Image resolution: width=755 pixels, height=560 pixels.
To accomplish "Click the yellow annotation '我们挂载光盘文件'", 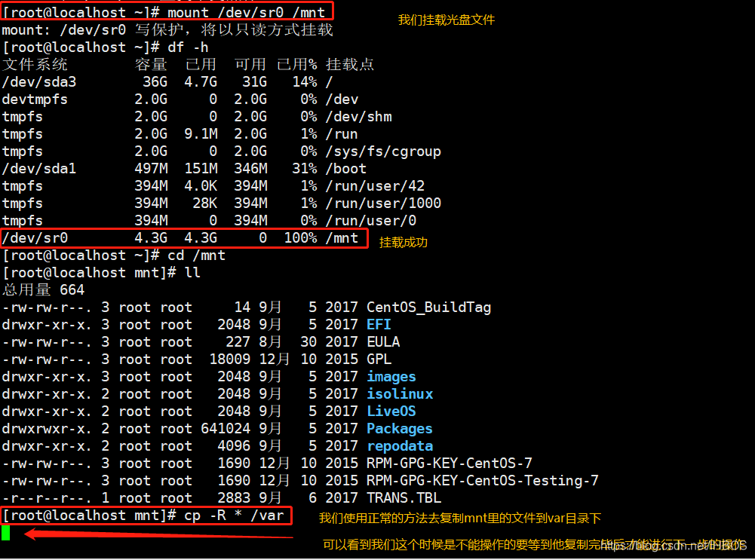I will [447, 20].
